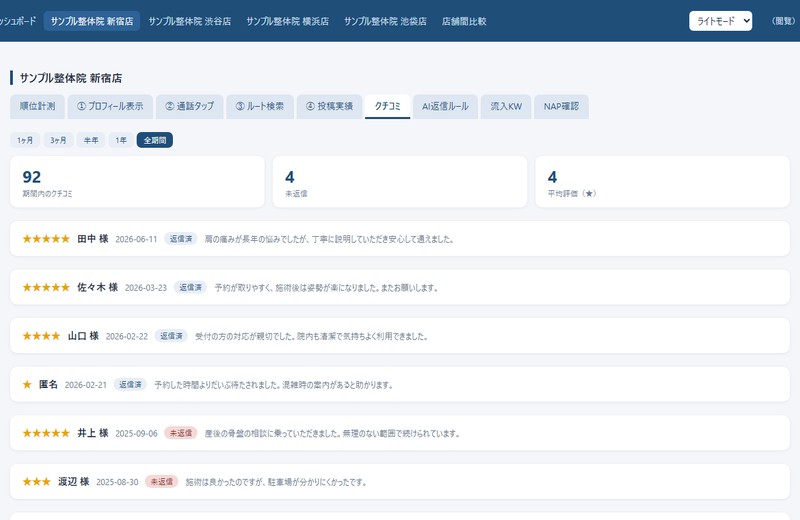Select the 全期間 period filter

[x=155, y=140]
